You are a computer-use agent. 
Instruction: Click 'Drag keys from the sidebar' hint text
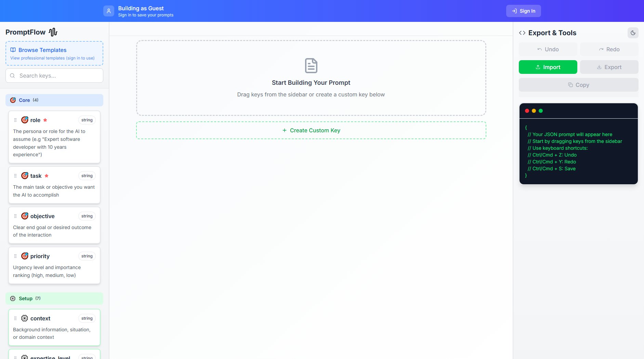pos(311,94)
